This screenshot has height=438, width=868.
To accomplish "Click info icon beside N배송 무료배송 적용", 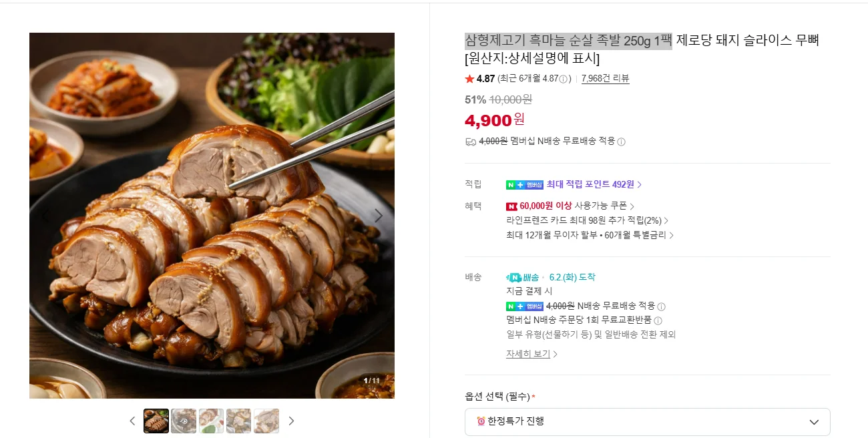I will [x=661, y=306].
